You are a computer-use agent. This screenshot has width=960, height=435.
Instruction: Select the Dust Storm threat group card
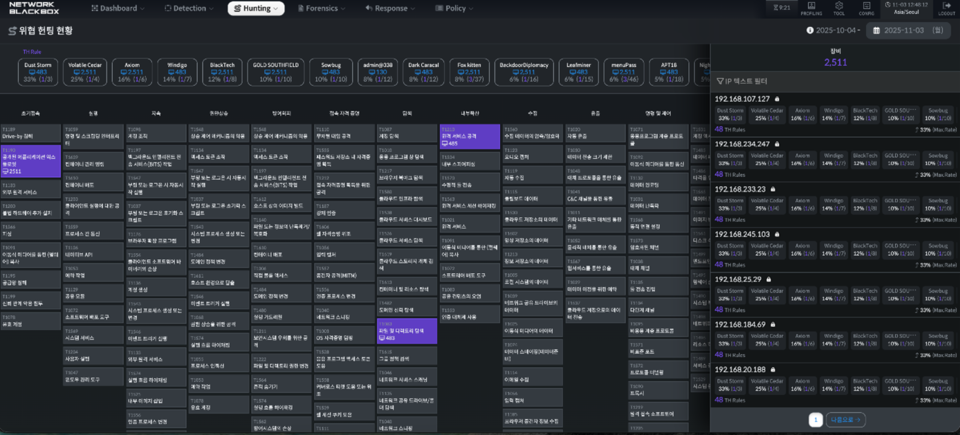click(38, 70)
